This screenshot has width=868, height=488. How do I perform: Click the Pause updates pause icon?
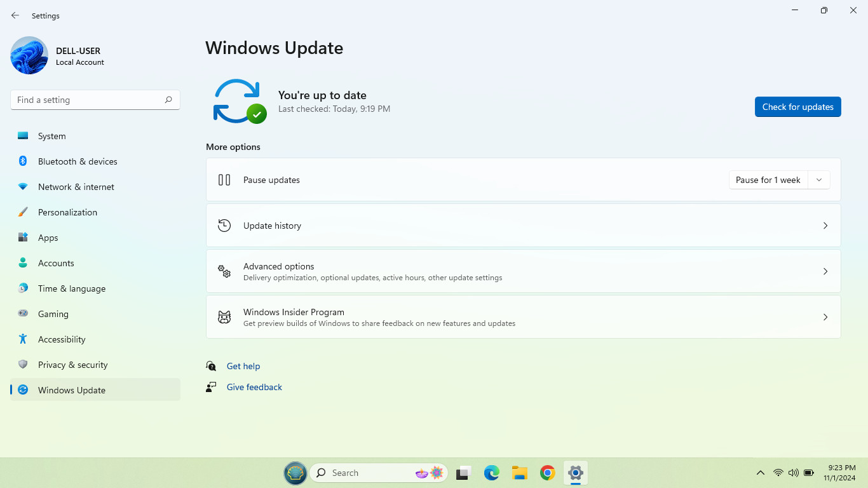224,180
